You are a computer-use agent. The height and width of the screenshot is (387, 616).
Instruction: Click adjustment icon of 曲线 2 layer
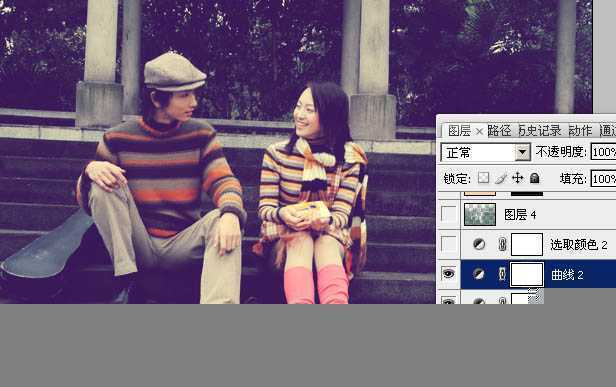coord(478,274)
